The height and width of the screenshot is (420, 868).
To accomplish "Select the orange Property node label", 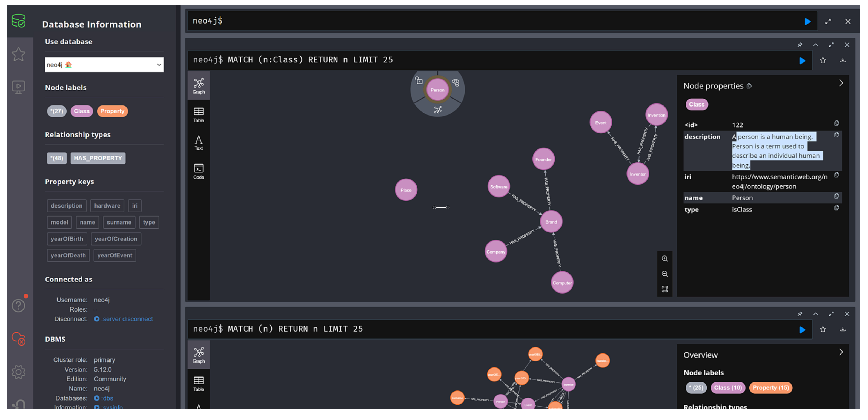I will (112, 111).
